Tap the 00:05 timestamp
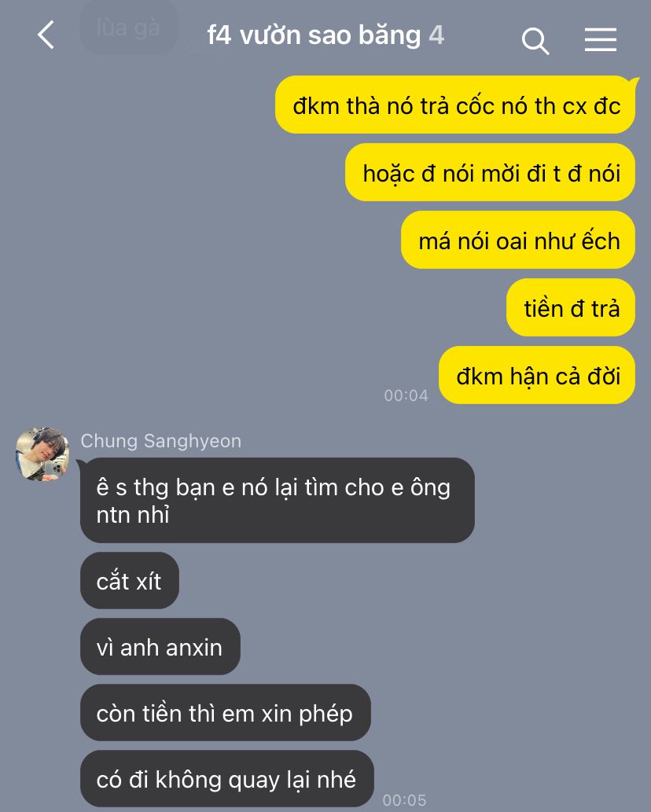 [404, 800]
